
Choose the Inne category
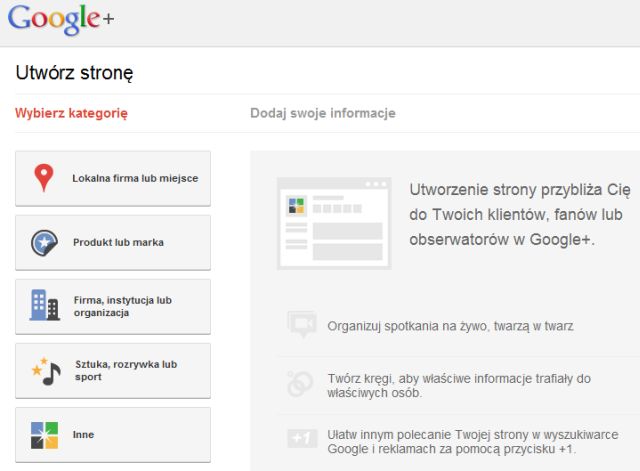click(x=113, y=435)
